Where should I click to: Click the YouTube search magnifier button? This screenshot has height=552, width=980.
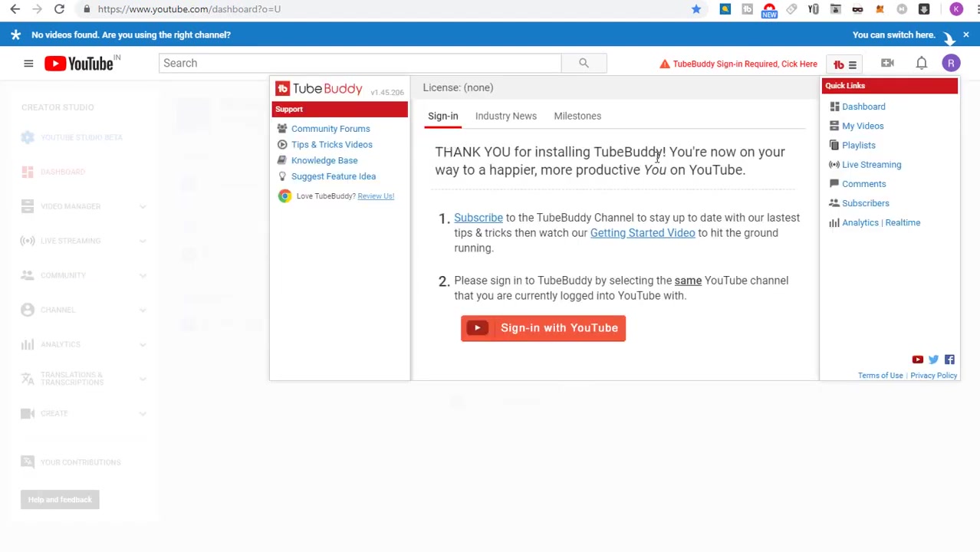(x=584, y=63)
